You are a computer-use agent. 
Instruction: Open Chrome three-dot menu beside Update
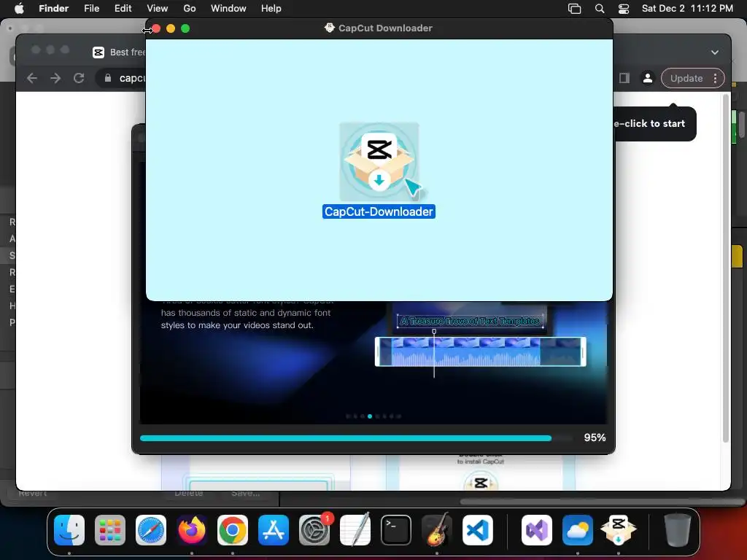click(x=715, y=78)
